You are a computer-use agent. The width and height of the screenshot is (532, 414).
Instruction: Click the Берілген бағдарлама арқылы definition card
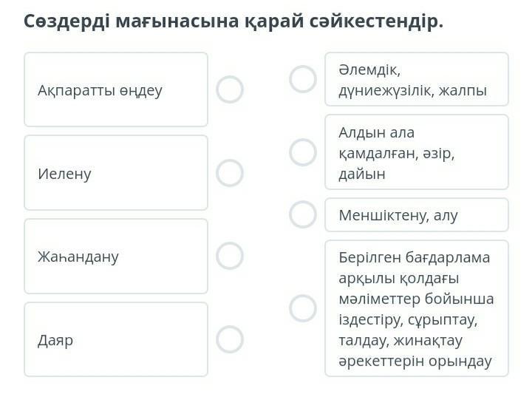tap(417, 308)
